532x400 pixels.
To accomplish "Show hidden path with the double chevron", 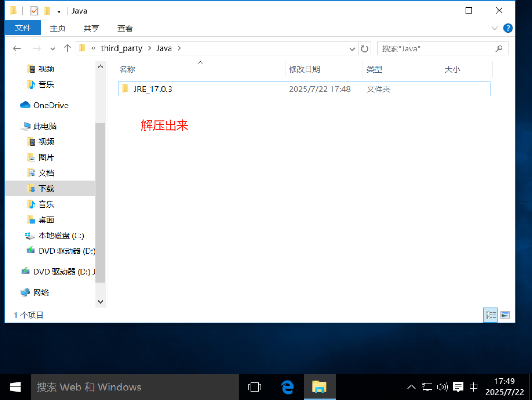I will [93, 48].
